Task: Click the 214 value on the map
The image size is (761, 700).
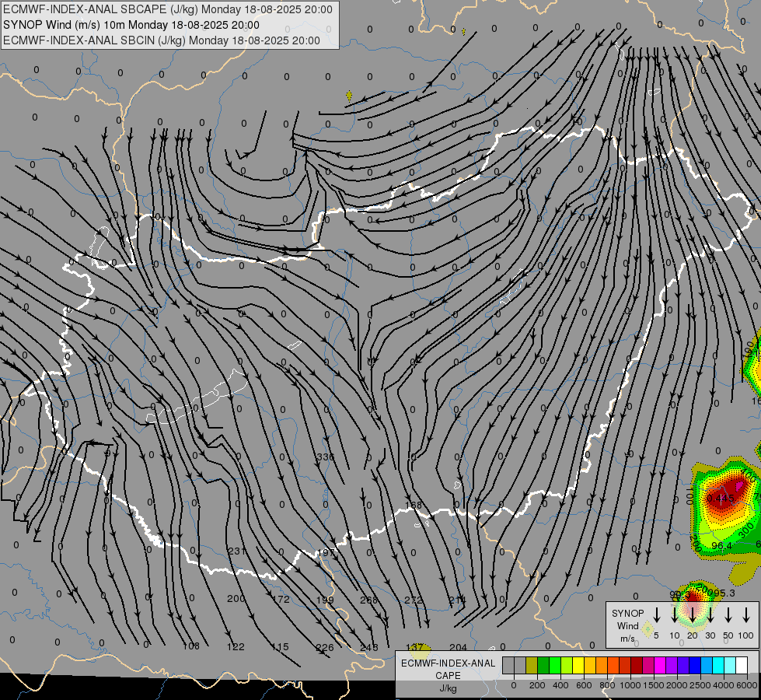Action: pyautogui.click(x=457, y=600)
